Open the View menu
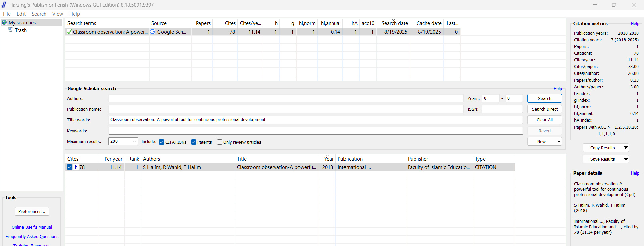This screenshot has height=246, width=644. coord(58,14)
